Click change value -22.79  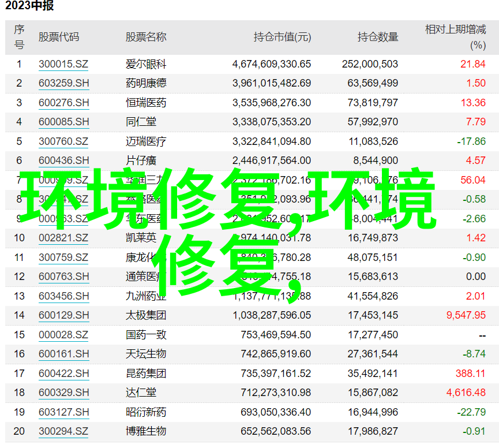(471, 412)
